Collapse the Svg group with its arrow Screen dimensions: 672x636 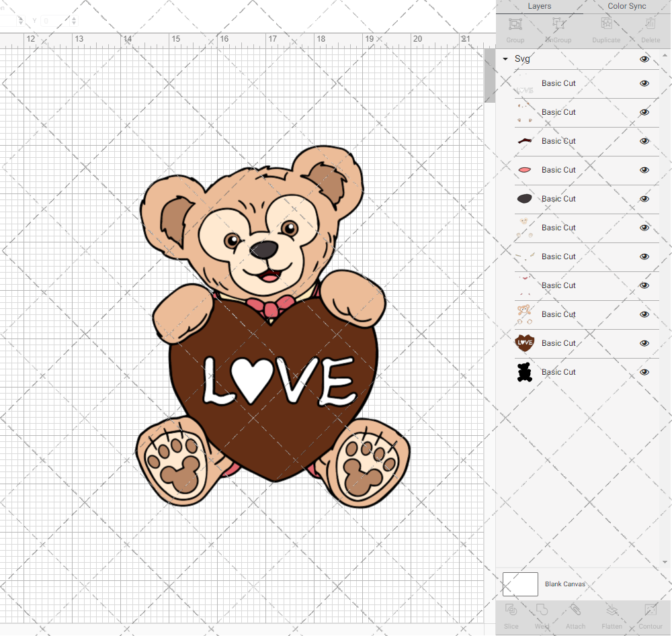tap(505, 58)
